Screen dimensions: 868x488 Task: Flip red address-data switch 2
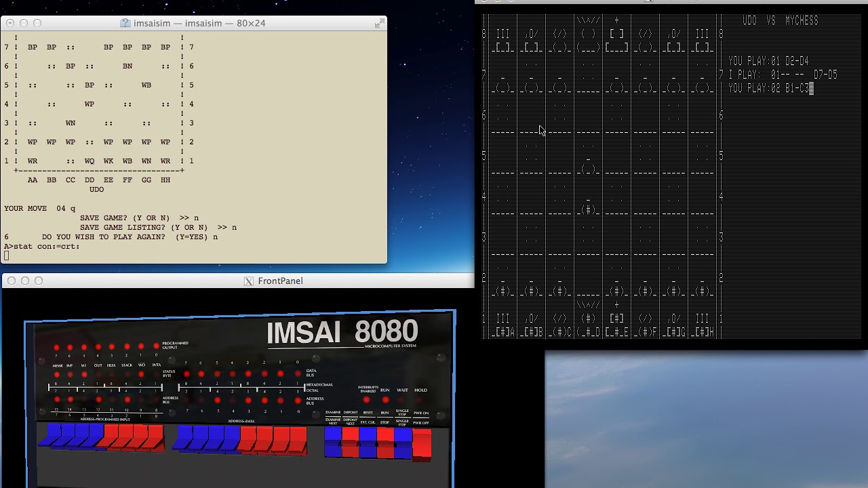pyautogui.click(x=263, y=441)
